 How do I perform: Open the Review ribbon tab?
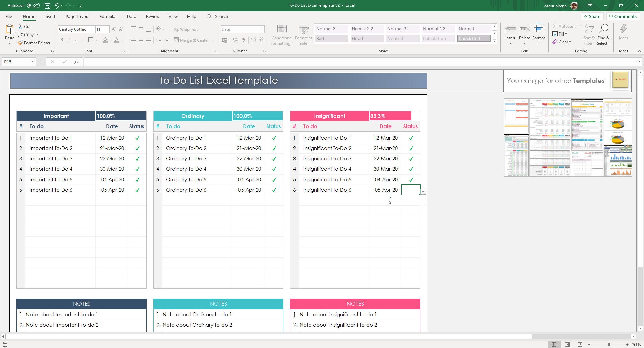click(x=152, y=16)
